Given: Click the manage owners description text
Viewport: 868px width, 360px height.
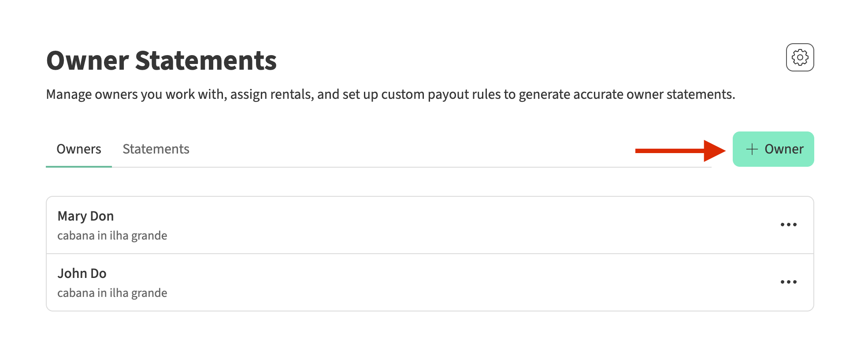Looking at the screenshot, I should tap(390, 94).
